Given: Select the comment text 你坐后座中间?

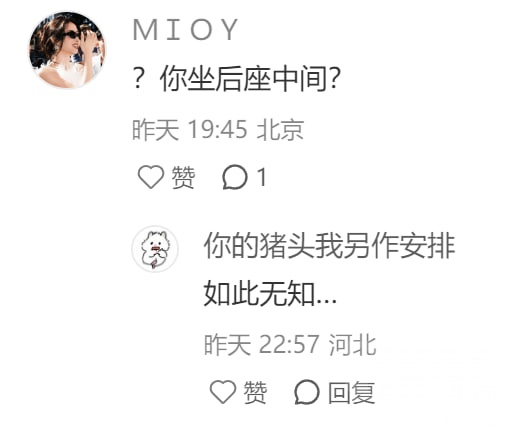Looking at the screenshot, I should 250,79.
